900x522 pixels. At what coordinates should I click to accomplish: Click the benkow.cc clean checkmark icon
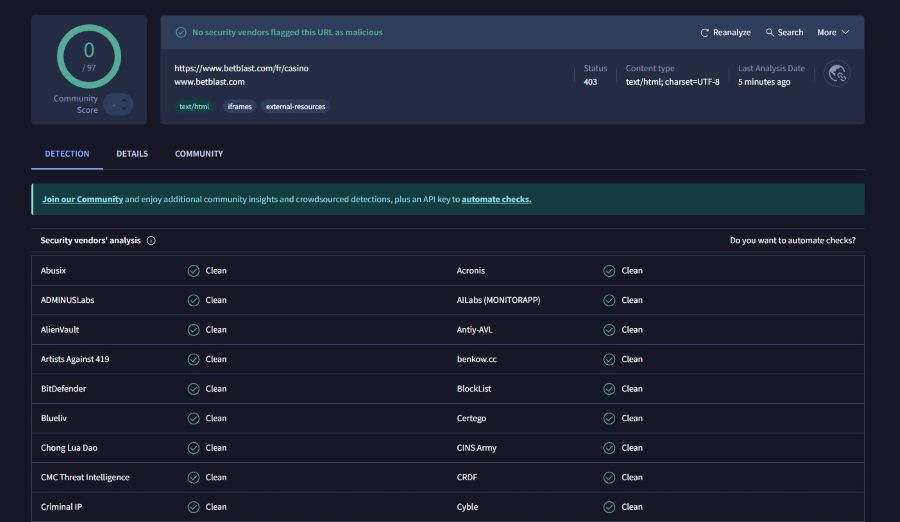tap(609, 359)
